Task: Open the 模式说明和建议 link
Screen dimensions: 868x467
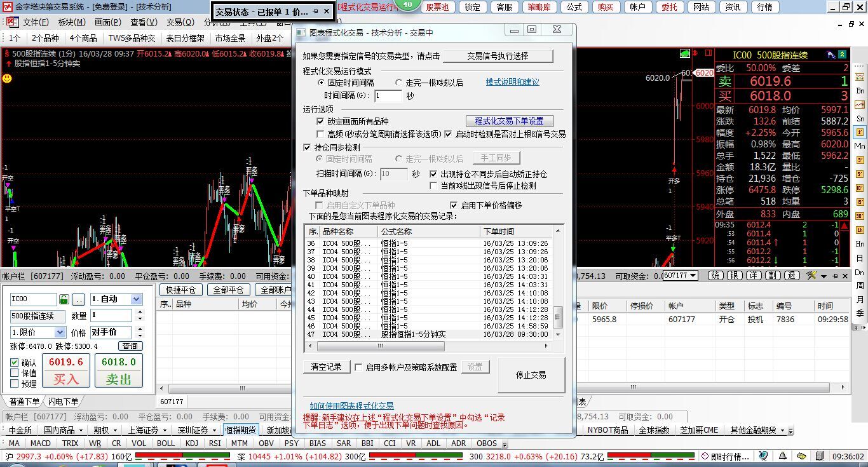Action: [x=512, y=83]
